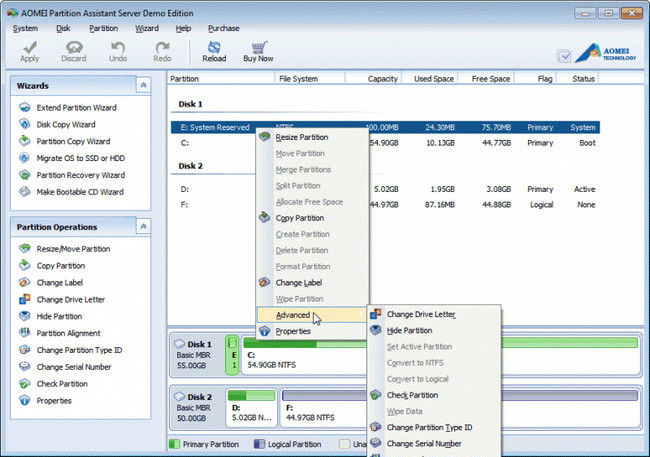
Task: Click the Discard toolbar icon
Action: 74,51
